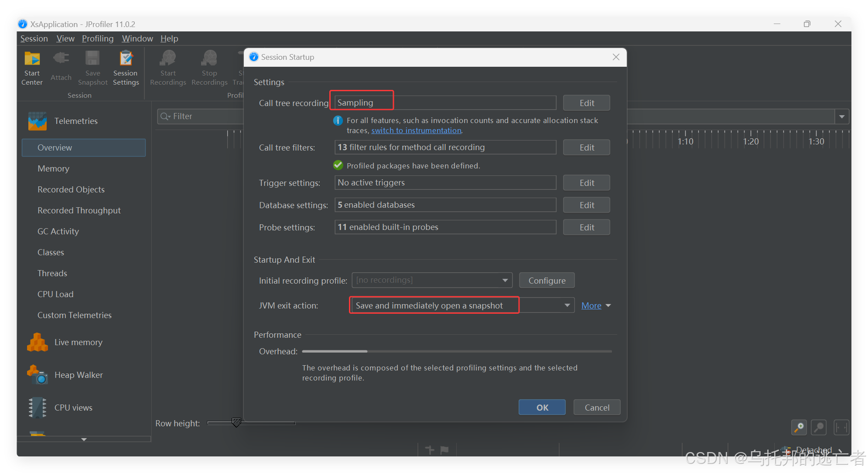Open the Window menu

pyautogui.click(x=137, y=38)
